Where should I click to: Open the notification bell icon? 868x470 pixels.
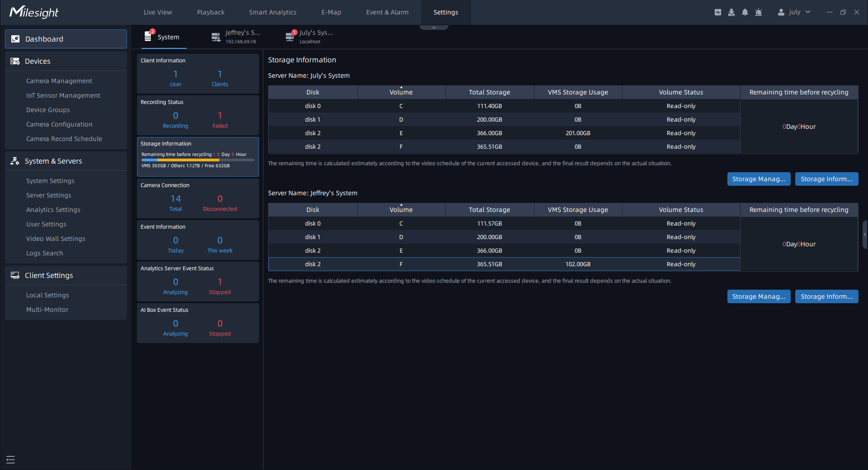(x=745, y=12)
